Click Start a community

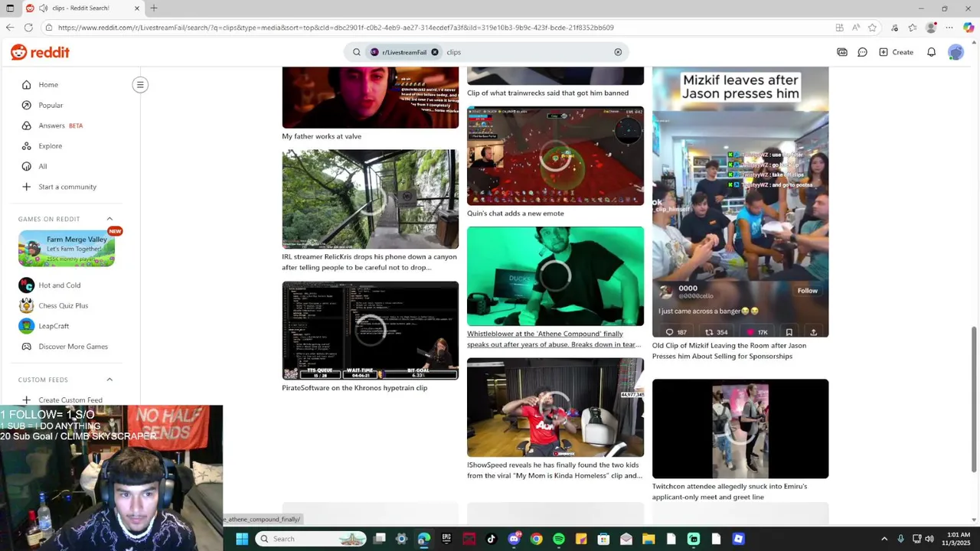tap(67, 187)
